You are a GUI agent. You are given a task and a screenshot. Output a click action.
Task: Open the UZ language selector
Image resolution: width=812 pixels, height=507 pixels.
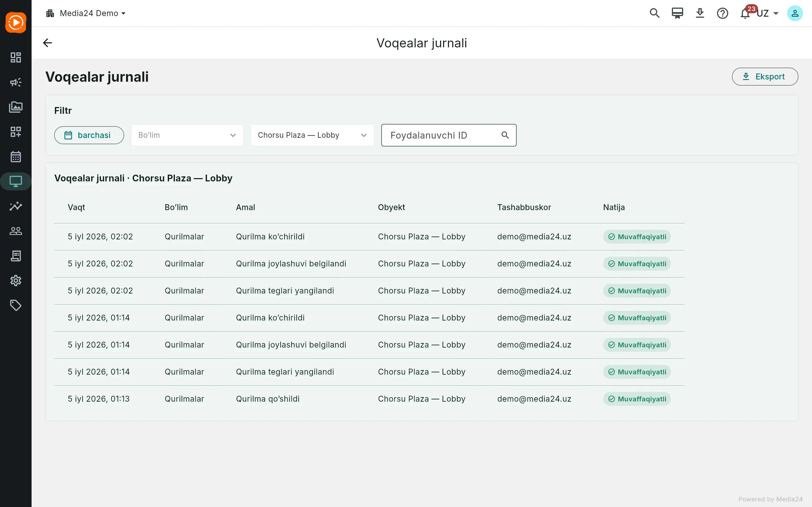pos(768,14)
